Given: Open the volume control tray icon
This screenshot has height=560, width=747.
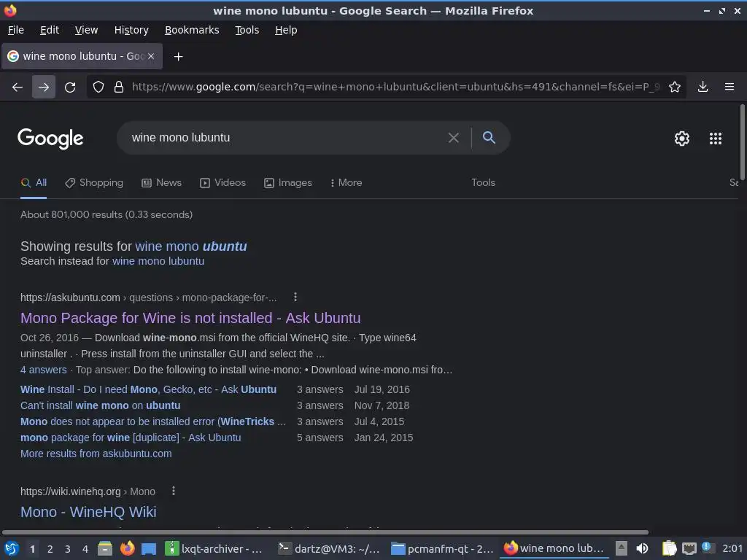Looking at the screenshot, I should point(642,548).
